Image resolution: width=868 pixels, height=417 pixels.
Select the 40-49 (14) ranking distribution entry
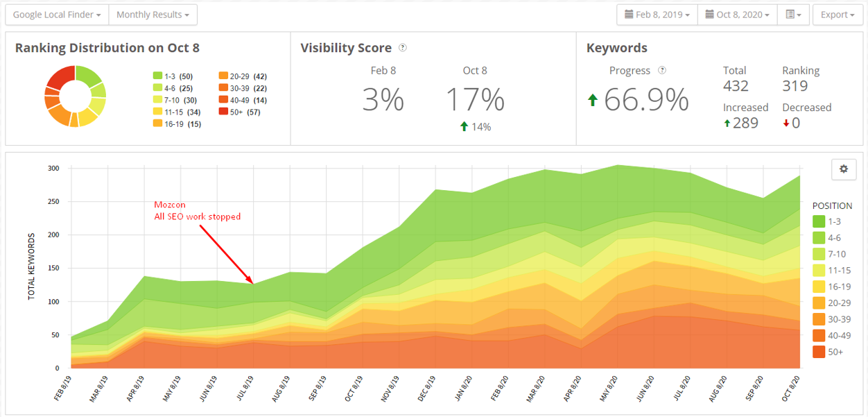[244, 100]
